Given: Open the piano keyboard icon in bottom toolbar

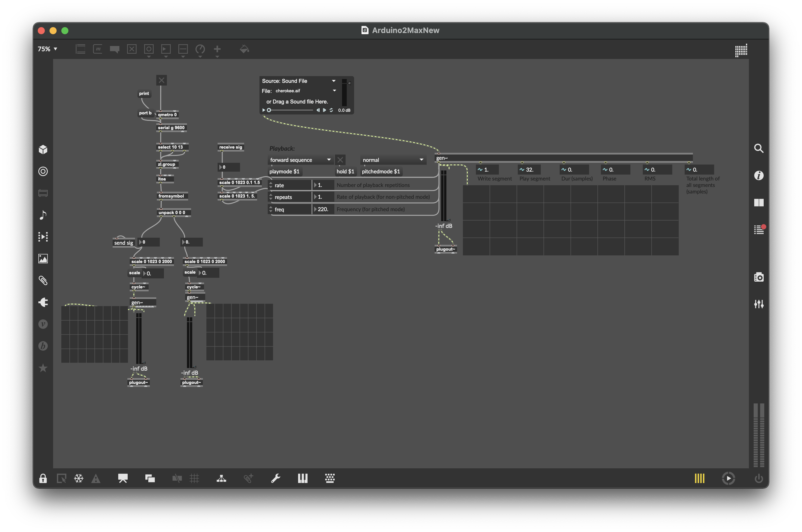Looking at the screenshot, I should [x=303, y=478].
